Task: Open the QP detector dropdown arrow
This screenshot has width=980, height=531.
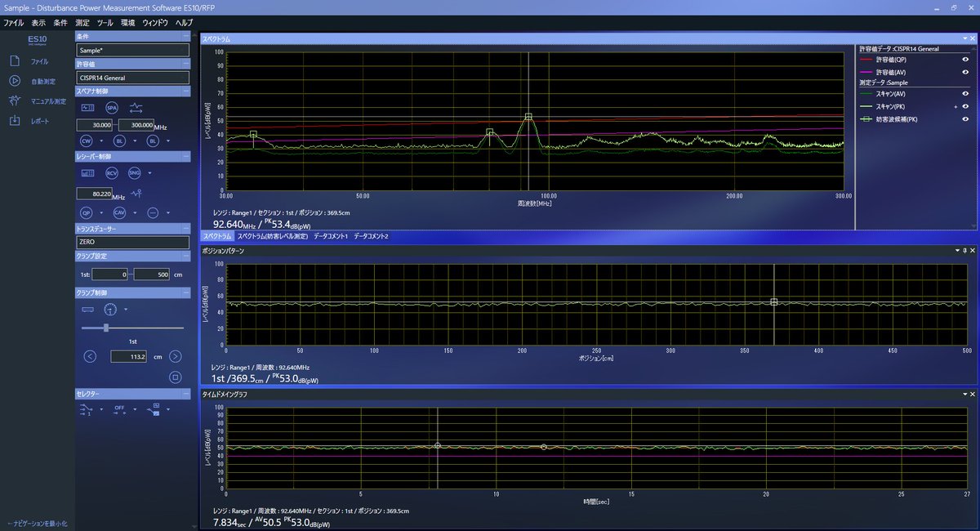Action: [x=100, y=212]
